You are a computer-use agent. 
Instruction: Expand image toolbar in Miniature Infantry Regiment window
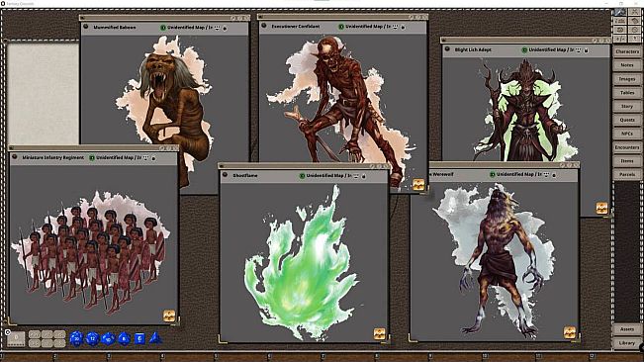pos(169,316)
